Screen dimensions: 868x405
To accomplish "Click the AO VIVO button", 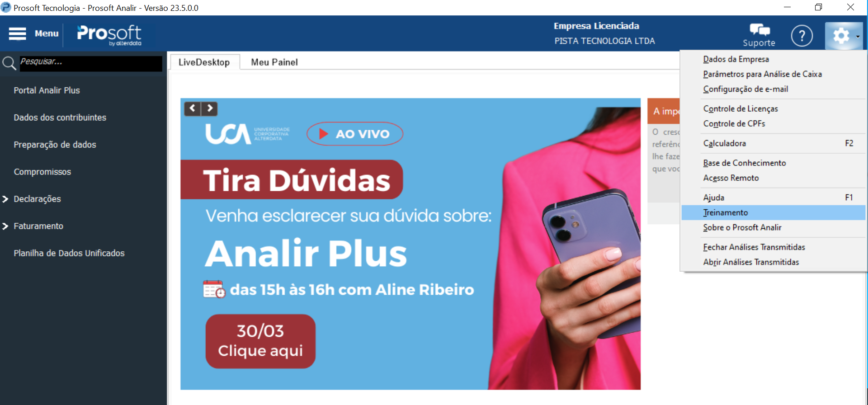I will click(x=355, y=134).
